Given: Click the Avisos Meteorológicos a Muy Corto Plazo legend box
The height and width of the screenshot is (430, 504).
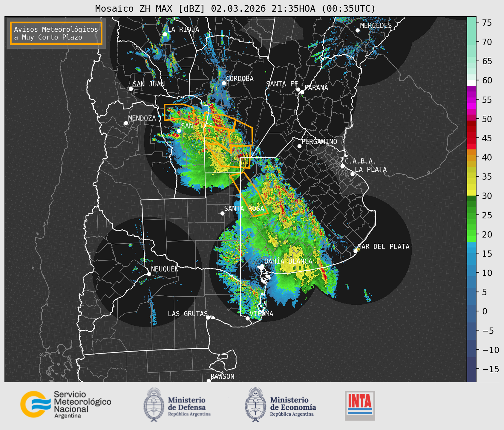Looking at the screenshot, I should [x=56, y=33].
